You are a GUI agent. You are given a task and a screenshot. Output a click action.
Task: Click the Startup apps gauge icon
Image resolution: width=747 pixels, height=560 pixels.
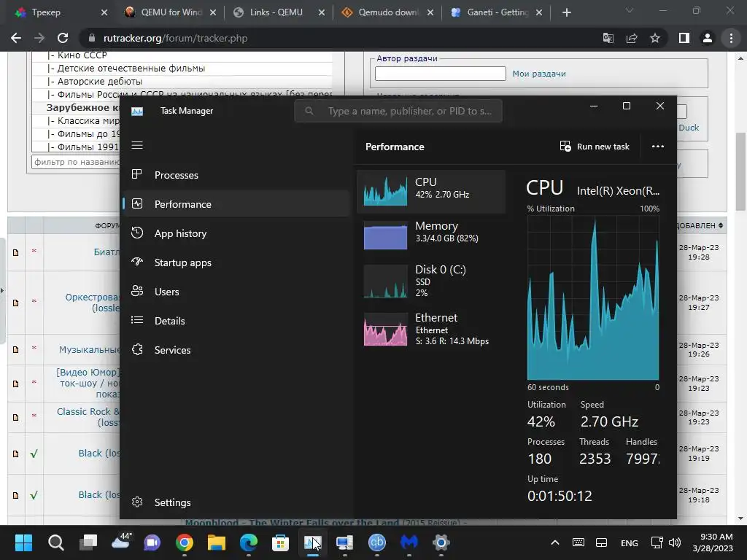[x=137, y=262]
